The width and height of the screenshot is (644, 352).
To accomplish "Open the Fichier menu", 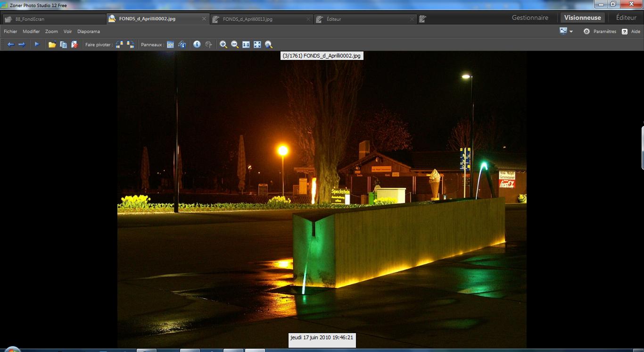I will pyautogui.click(x=10, y=32).
